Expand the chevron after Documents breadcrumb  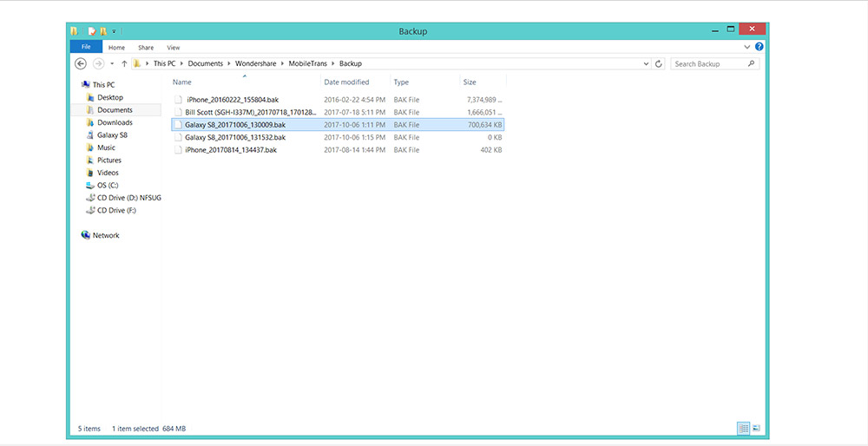tap(229, 63)
